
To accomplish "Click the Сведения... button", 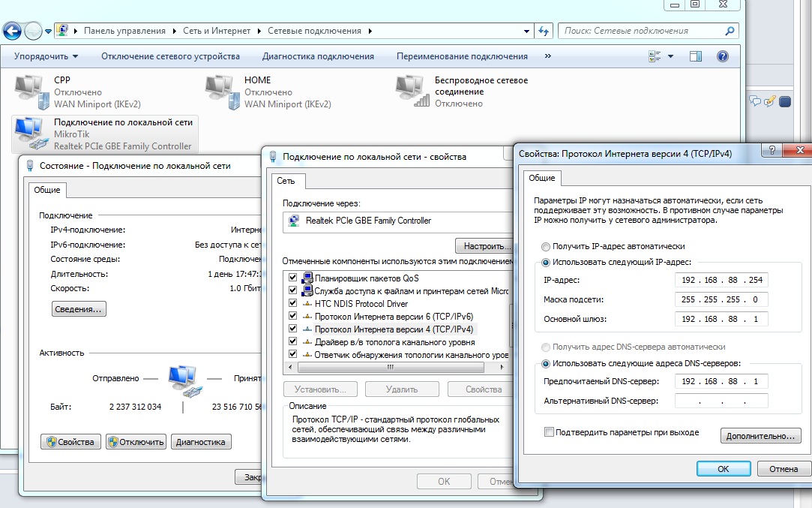I will tap(79, 309).
